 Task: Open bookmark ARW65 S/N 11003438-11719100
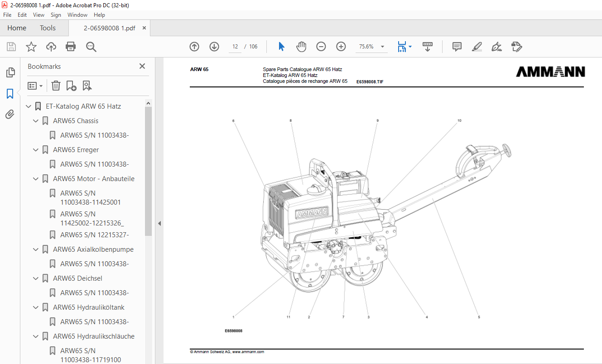[91, 355]
